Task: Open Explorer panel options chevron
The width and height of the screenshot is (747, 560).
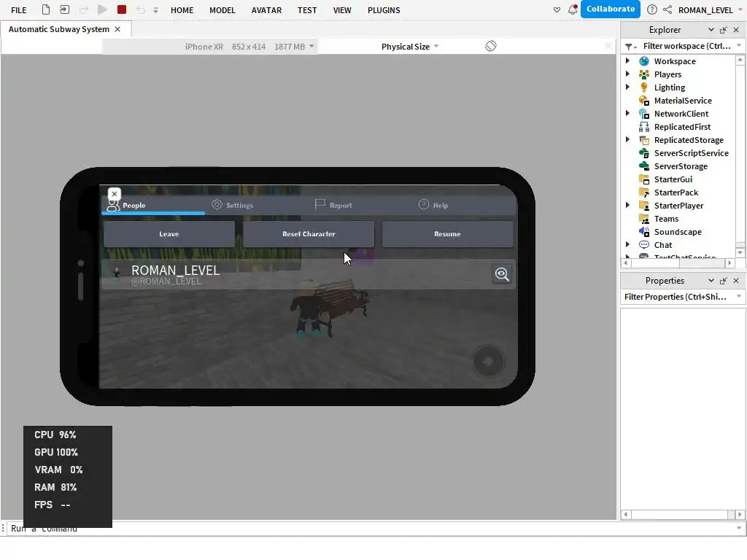Action: tap(711, 29)
